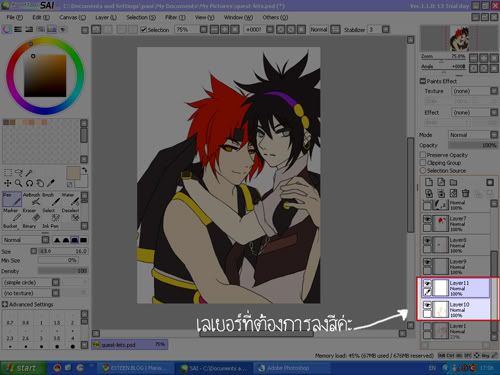Enable the Clipping Group checkbox

(423, 163)
